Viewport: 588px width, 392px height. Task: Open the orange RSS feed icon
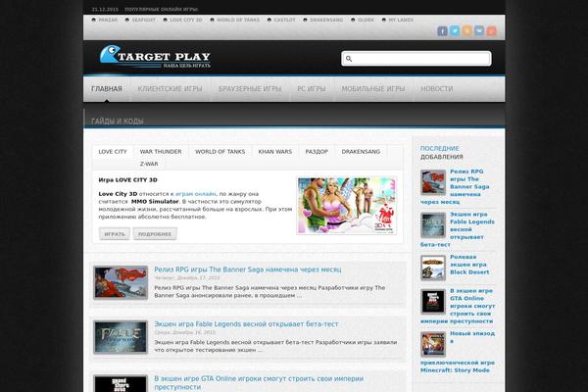point(467,31)
